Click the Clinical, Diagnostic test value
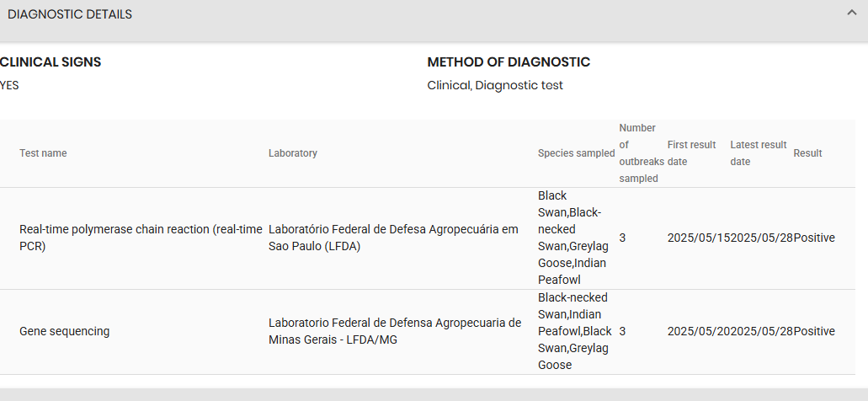868x401 pixels. pyautogui.click(x=495, y=86)
